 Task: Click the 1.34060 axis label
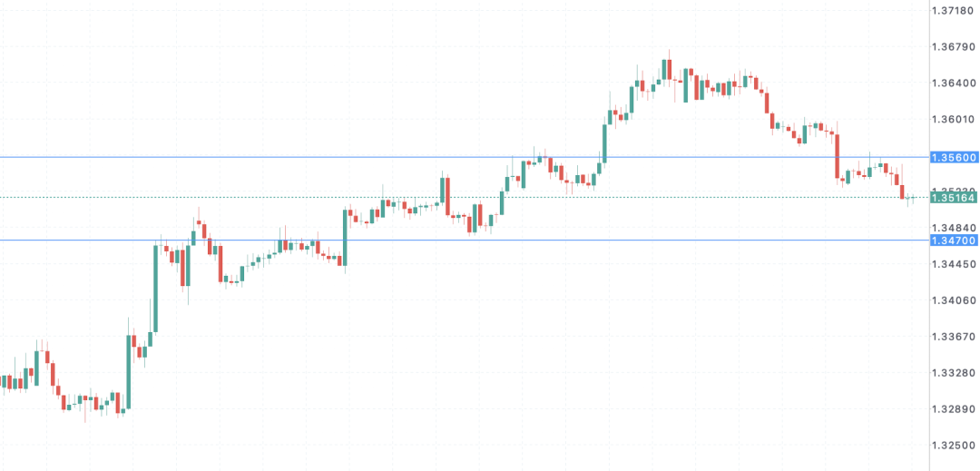pyautogui.click(x=953, y=301)
